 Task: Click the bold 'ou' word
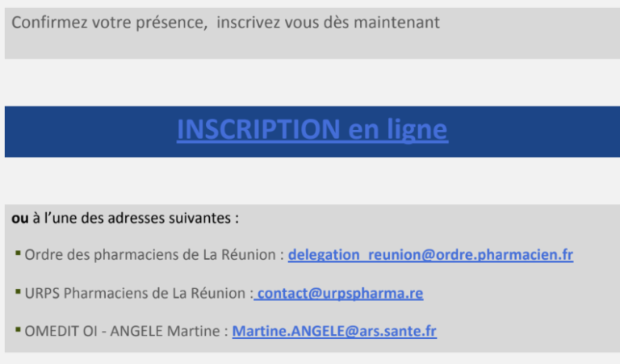19,218
